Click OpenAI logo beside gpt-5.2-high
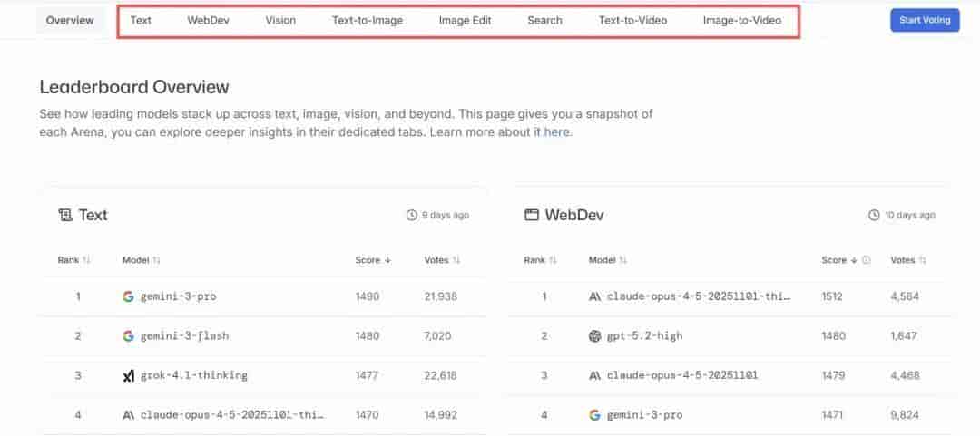 (594, 336)
